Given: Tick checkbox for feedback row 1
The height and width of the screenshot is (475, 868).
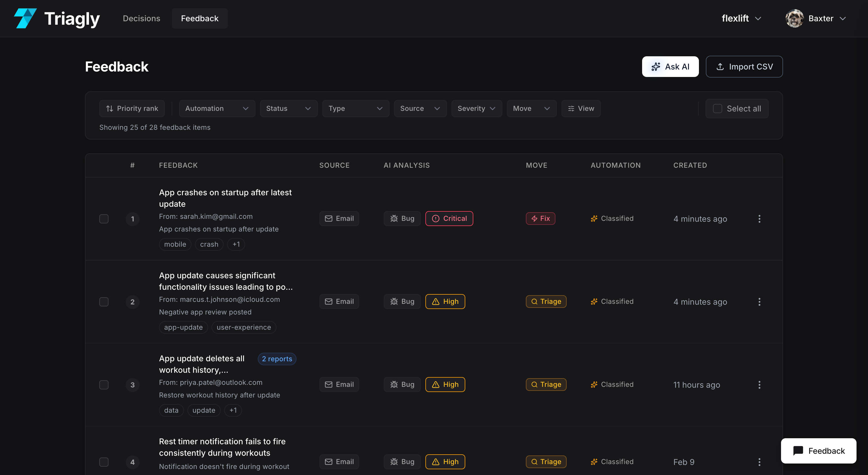Looking at the screenshot, I should click(104, 219).
